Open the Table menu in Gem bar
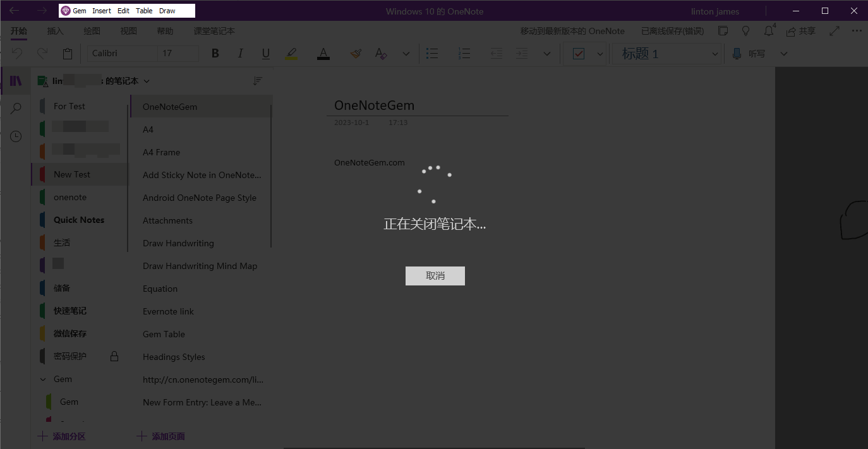 coord(144,11)
